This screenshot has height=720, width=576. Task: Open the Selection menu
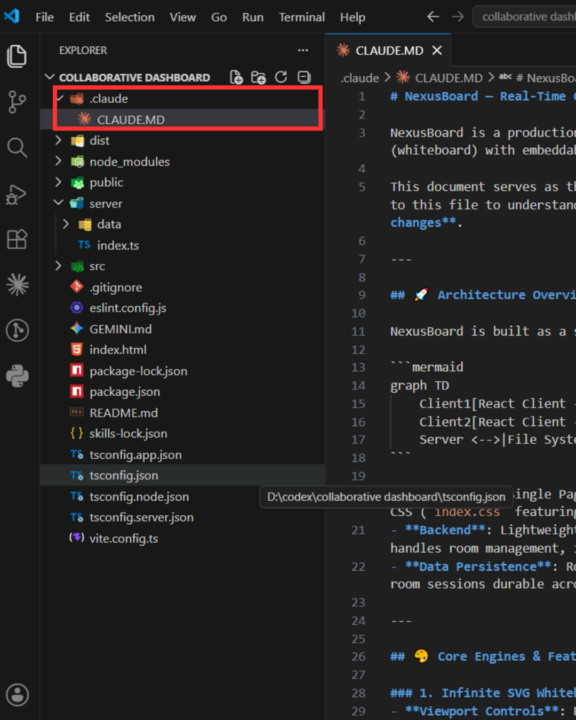point(130,17)
